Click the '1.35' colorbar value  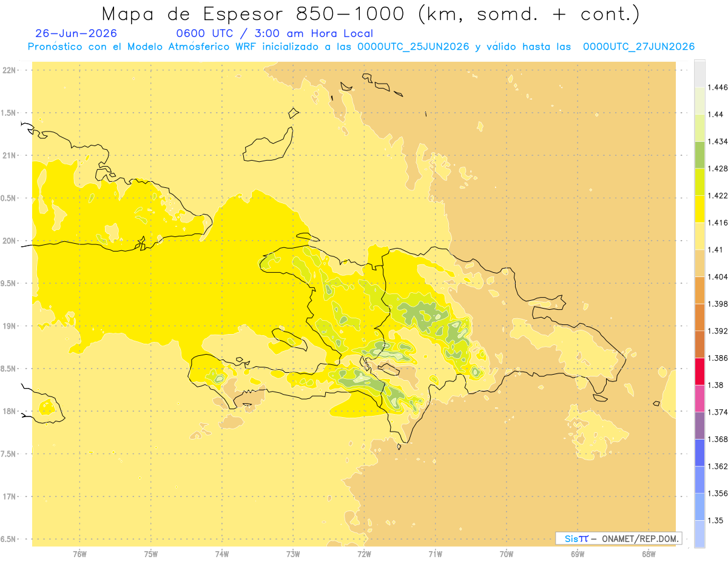[x=716, y=521]
